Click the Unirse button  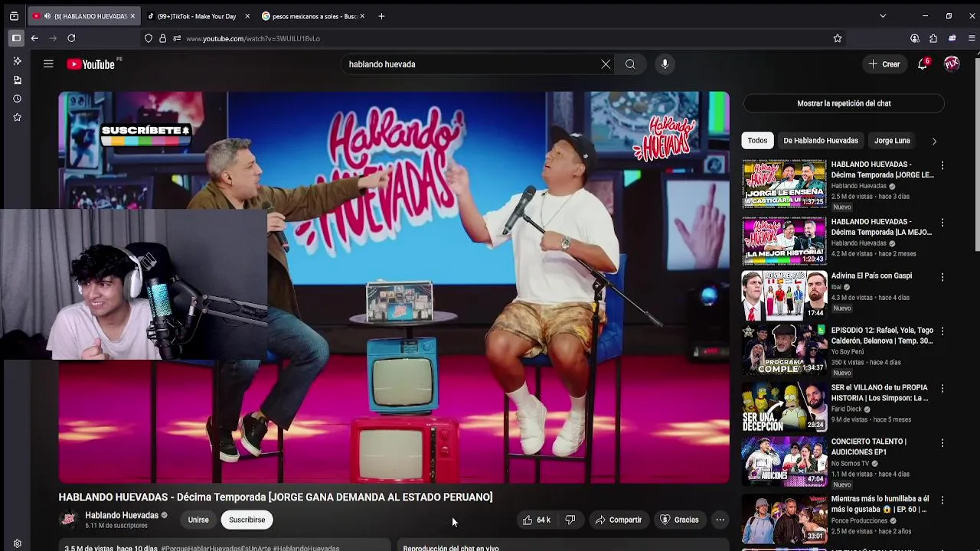[198, 520]
